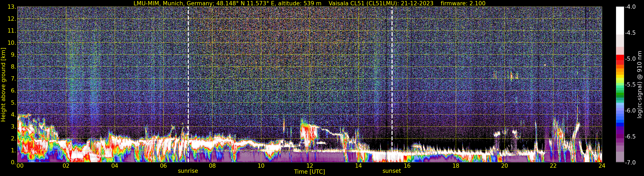The height and width of the screenshot is (176, 644).
Task: Click the height tick label '10.'
Action: tap(12, 43)
